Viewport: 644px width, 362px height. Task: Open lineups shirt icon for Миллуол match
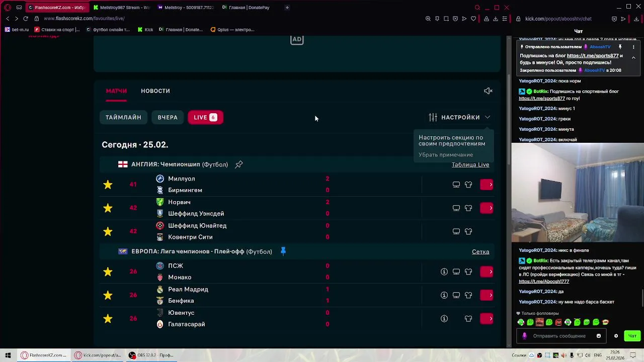(468, 185)
